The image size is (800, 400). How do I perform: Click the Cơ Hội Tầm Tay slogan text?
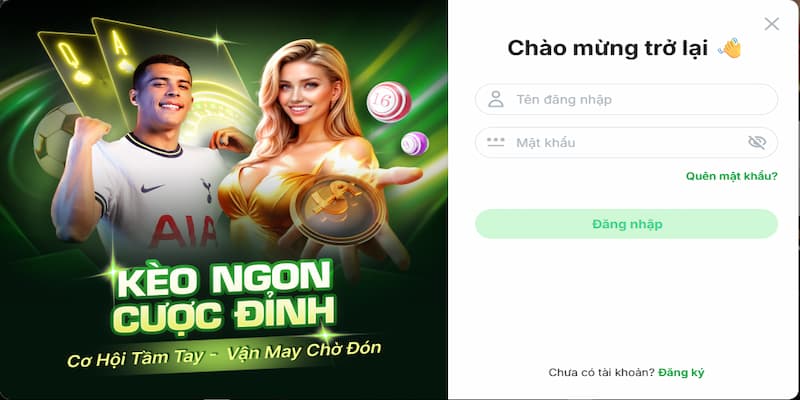[x=138, y=358]
